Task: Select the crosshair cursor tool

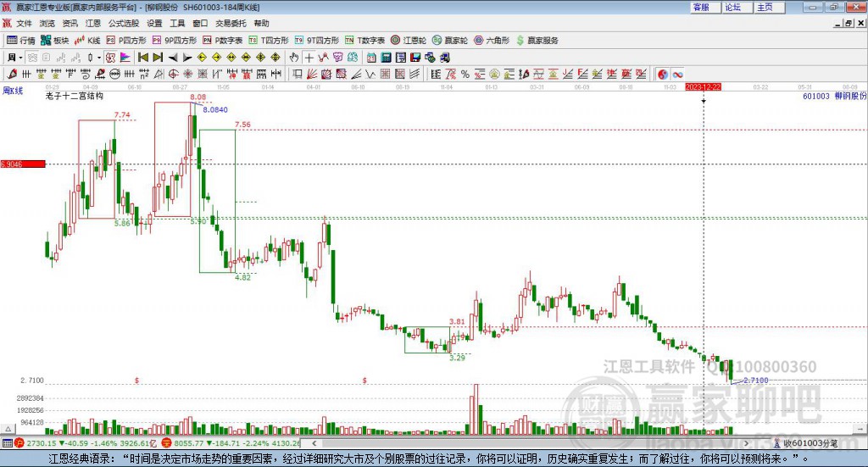Action: coord(309,58)
